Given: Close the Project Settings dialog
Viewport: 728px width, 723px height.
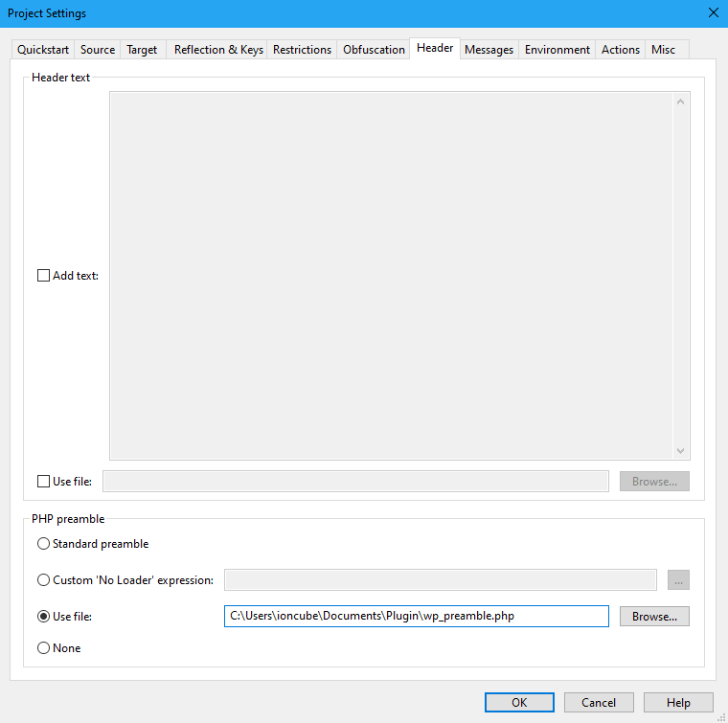Looking at the screenshot, I should pos(712,13).
